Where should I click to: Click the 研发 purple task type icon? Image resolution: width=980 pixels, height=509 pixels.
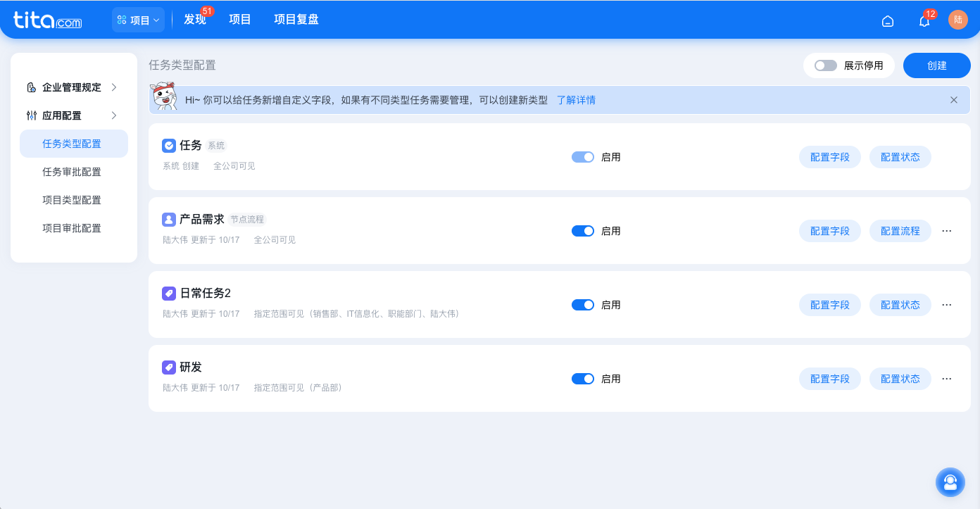(168, 367)
